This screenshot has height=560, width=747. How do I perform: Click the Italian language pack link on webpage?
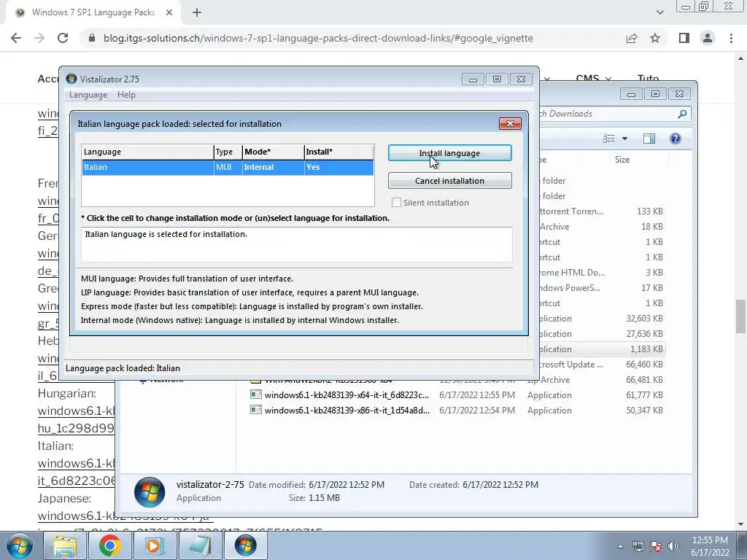(x=76, y=472)
